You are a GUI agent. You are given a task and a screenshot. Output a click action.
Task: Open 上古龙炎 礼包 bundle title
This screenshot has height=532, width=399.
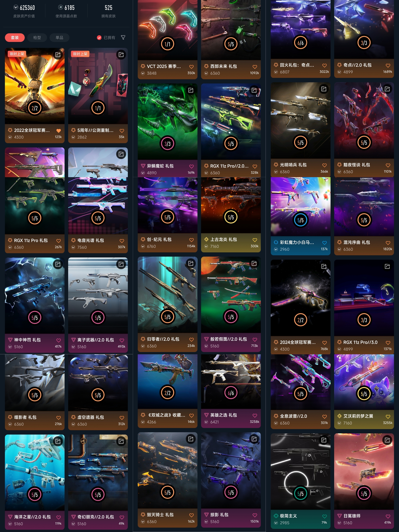[x=224, y=239]
